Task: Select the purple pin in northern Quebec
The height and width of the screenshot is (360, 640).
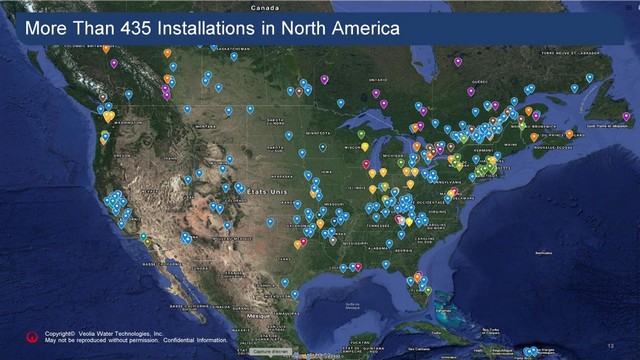Action: click(x=458, y=62)
